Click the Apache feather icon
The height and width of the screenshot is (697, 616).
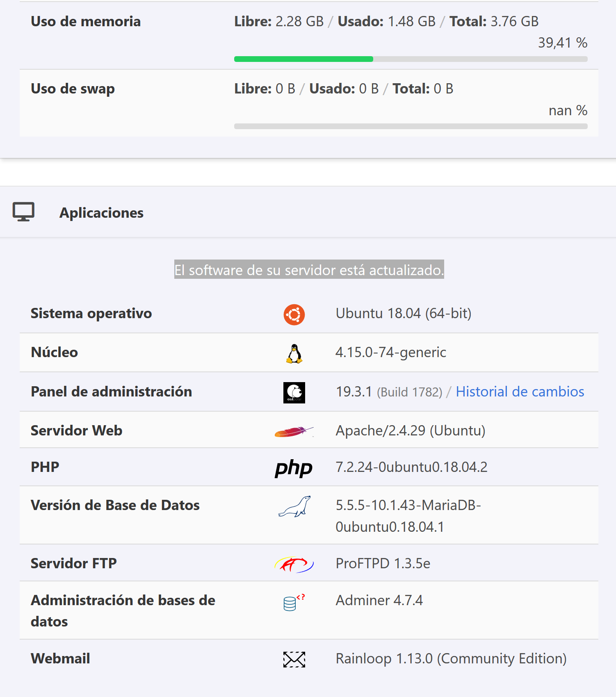tap(294, 431)
